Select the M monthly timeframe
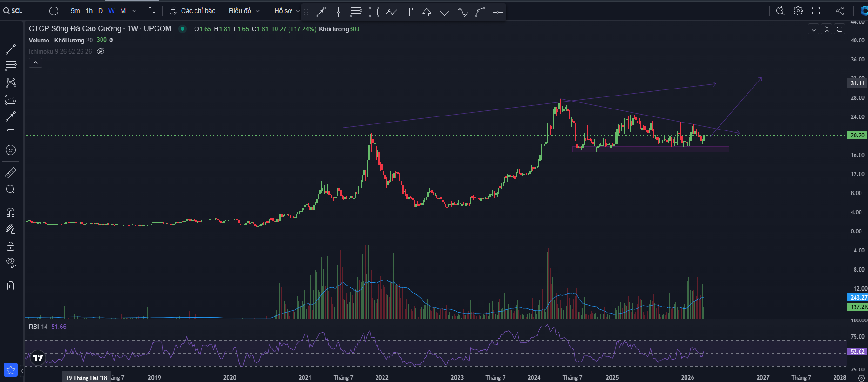The width and height of the screenshot is (868, 382). (123, 11)
